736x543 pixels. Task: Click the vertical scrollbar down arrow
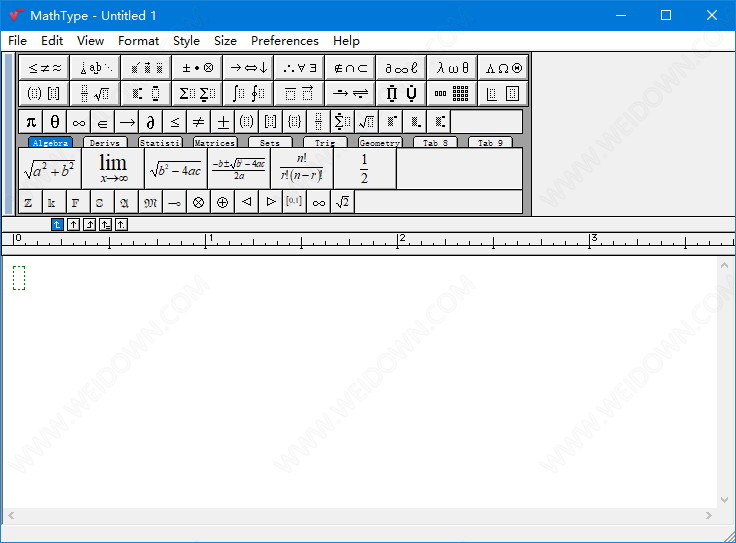tap(724, 500)
